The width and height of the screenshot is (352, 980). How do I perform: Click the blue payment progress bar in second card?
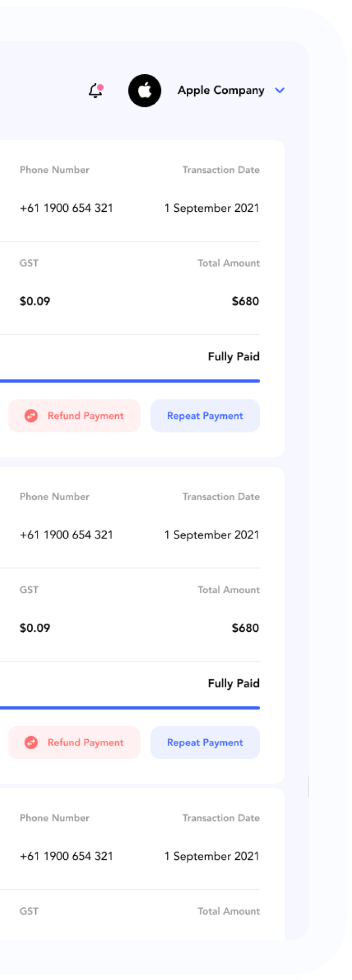pyautogui.click(x=130, y=708)
